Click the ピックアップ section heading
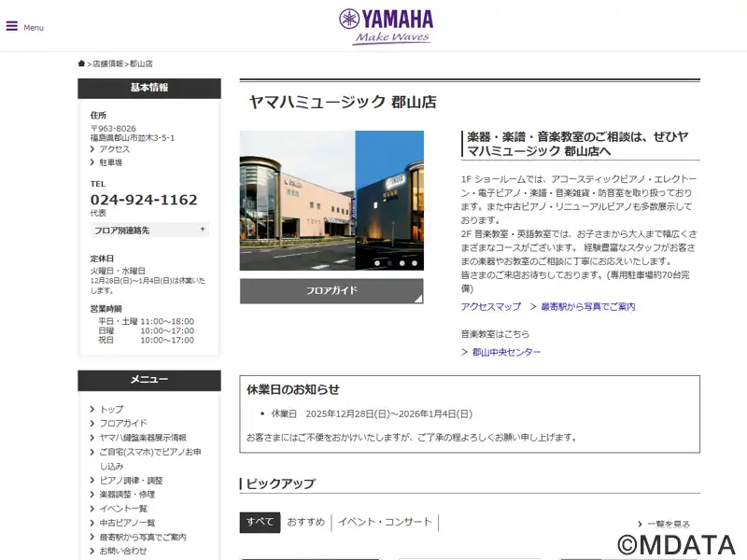The width and height of the screenshot is (747, 560). [281, 483]
